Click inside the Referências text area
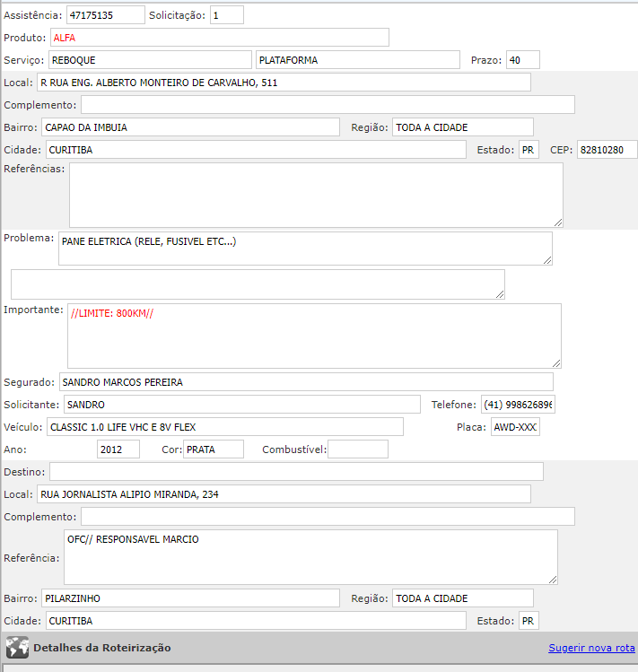Viewport: 638px width, 672px height. (x=316, y=195)
